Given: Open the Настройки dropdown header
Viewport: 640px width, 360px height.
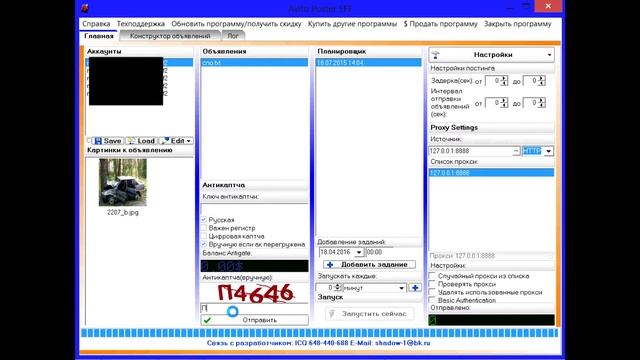Looking at the screenshot, I should (491, 55).
